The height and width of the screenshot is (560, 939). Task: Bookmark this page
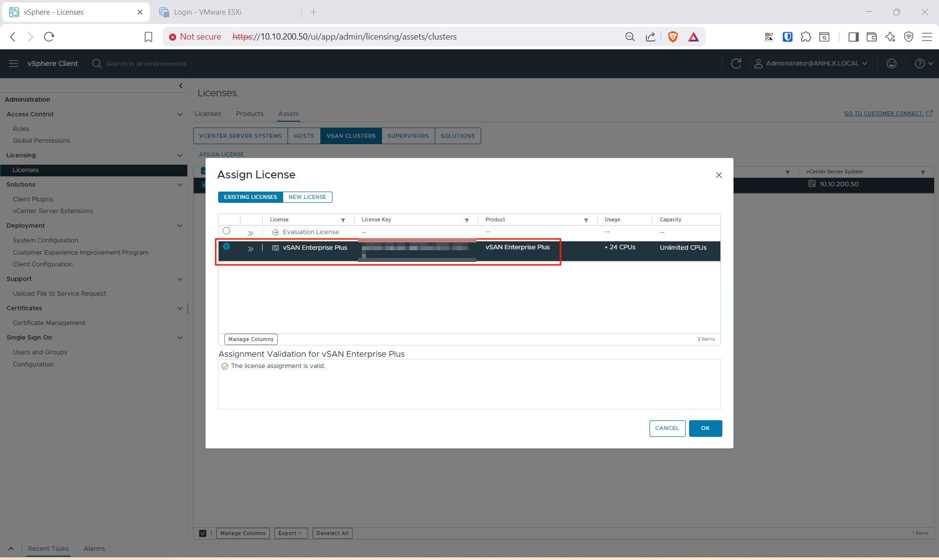click(148, 37)
